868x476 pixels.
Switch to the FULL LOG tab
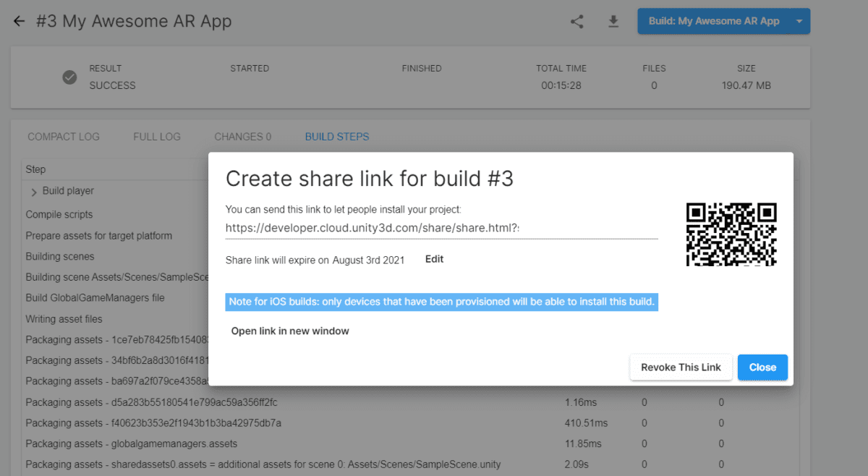(x=156, y=136)
